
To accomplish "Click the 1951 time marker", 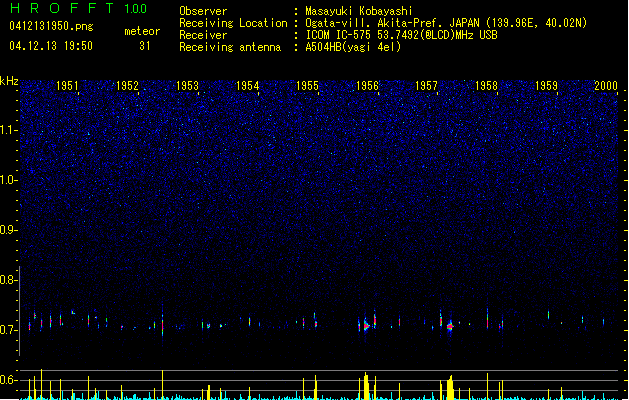I will [67, 86].
